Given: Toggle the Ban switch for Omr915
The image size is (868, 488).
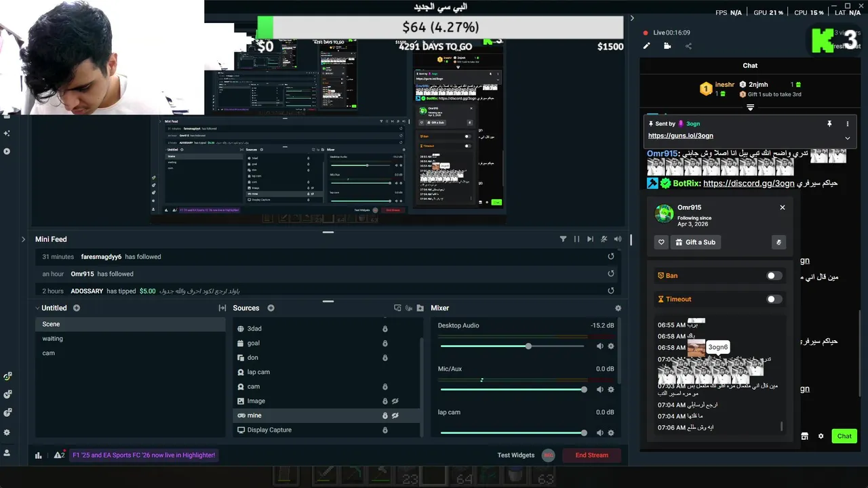Looking at the screenshot, I should tap(774, 276).
